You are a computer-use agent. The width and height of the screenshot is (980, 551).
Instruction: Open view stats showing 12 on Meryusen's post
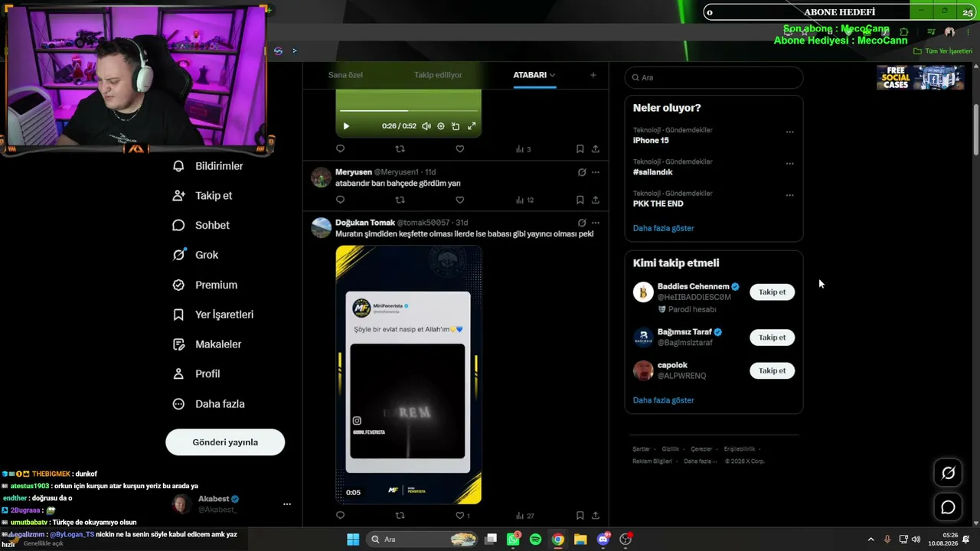click(x=524, y=200)
